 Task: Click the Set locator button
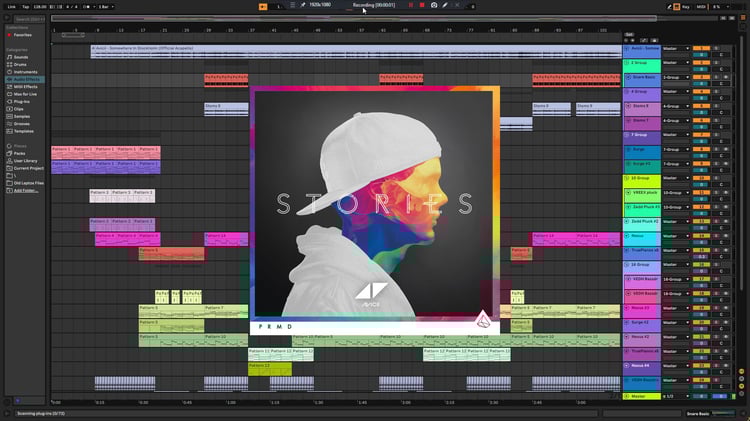point(629,34)
